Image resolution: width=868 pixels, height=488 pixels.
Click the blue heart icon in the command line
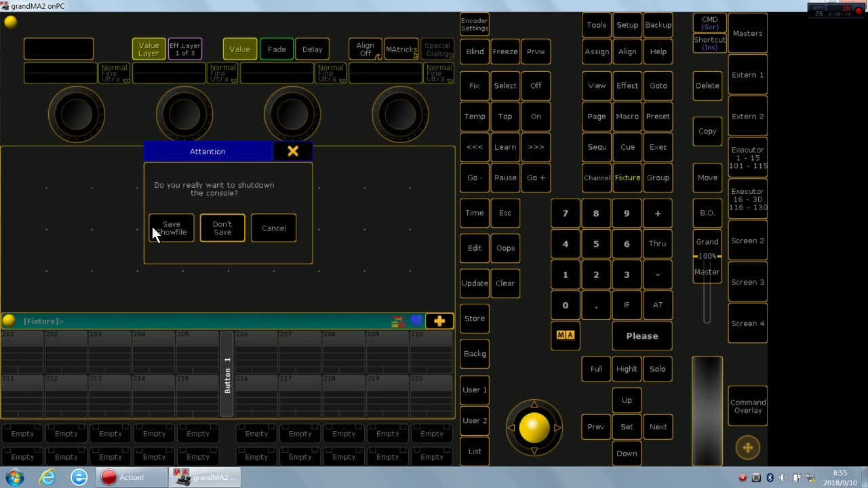[416, 321]
